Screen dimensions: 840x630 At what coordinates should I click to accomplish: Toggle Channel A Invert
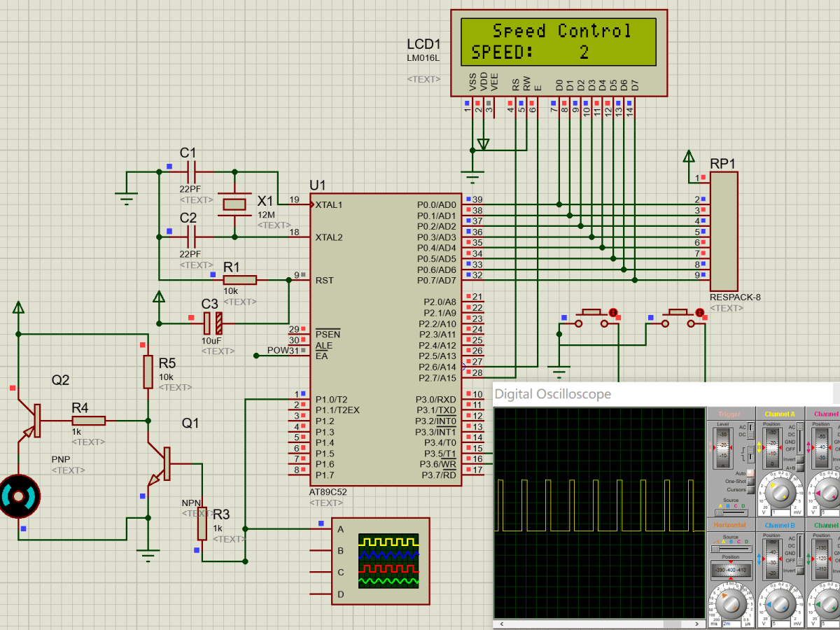pos(799,459)
